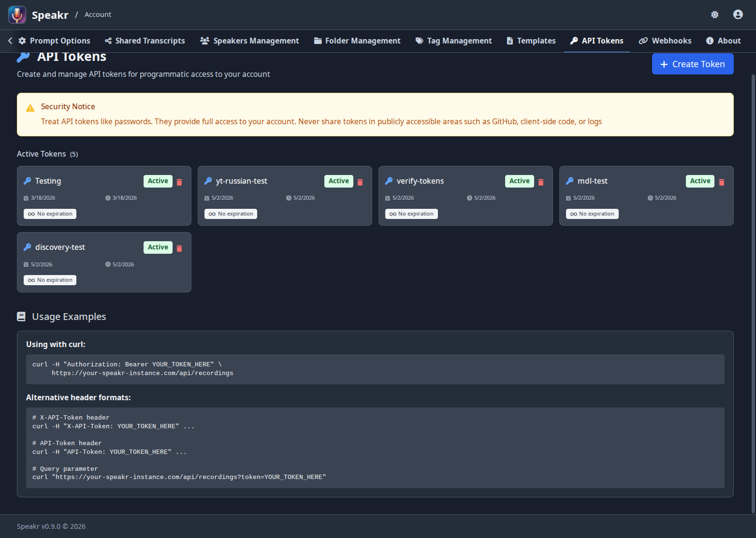Click No expiration badge on verify-tokens card

point(412,214)
